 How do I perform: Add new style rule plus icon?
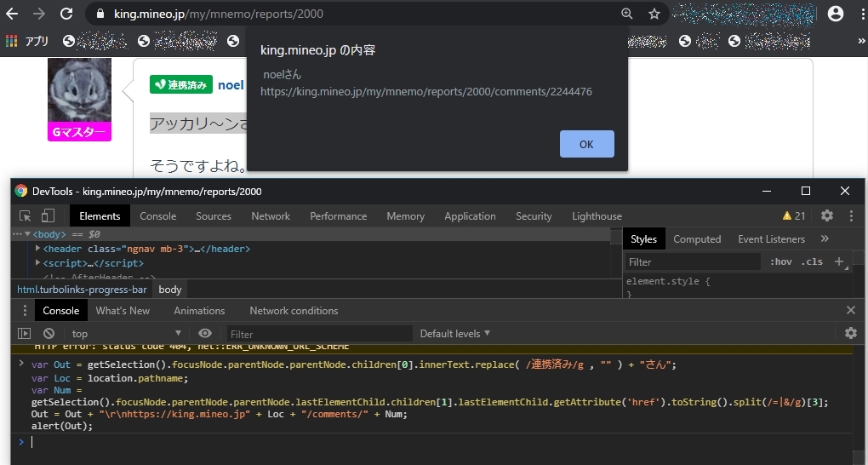(x=839, y=261)
